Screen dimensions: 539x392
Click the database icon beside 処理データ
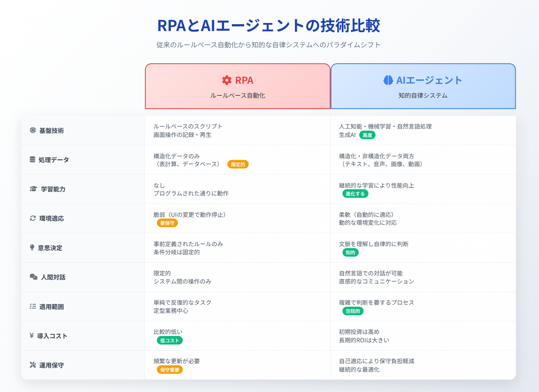tap(32, 160)
